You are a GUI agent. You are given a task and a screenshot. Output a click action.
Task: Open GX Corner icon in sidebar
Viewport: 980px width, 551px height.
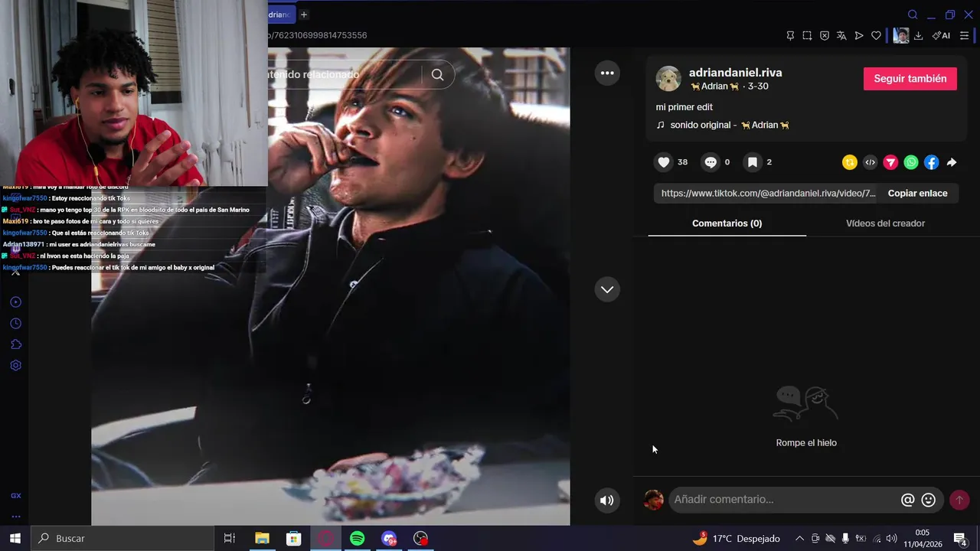point(15,496)
